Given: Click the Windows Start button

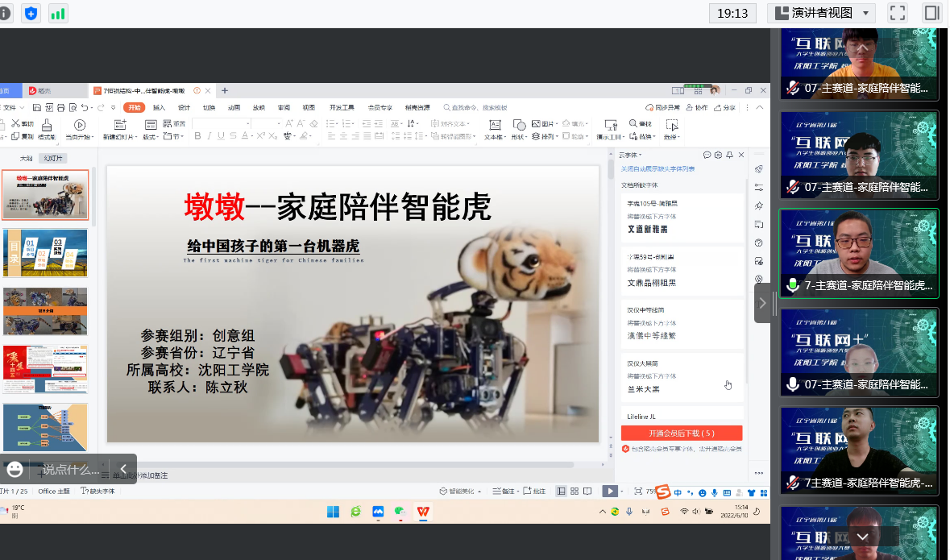Looking at the screenshot, I should click(x=333, y=512).
